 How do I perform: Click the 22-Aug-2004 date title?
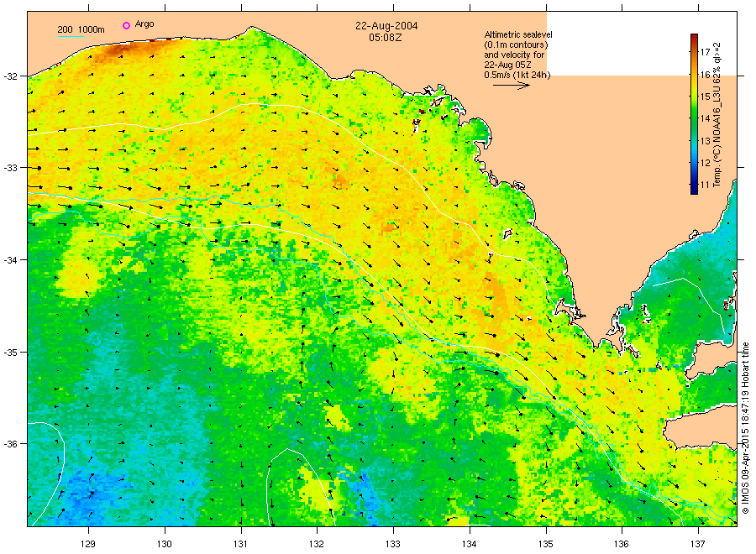pos(386,25)
